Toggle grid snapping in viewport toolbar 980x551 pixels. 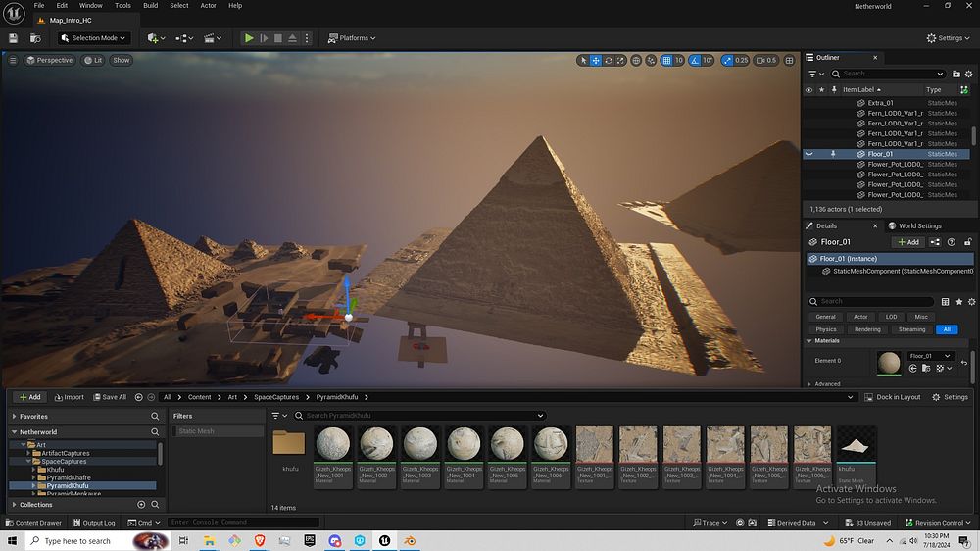coord(666,60)
